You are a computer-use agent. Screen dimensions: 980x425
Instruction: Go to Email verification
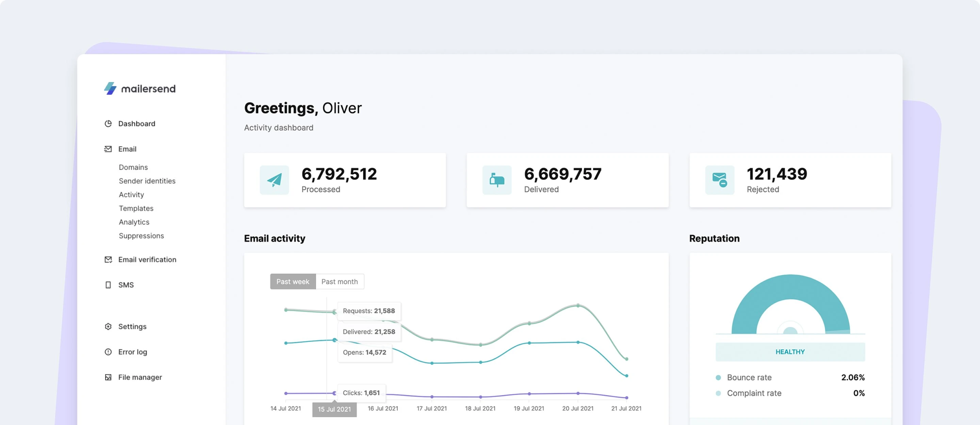click(x=147, y=259)
